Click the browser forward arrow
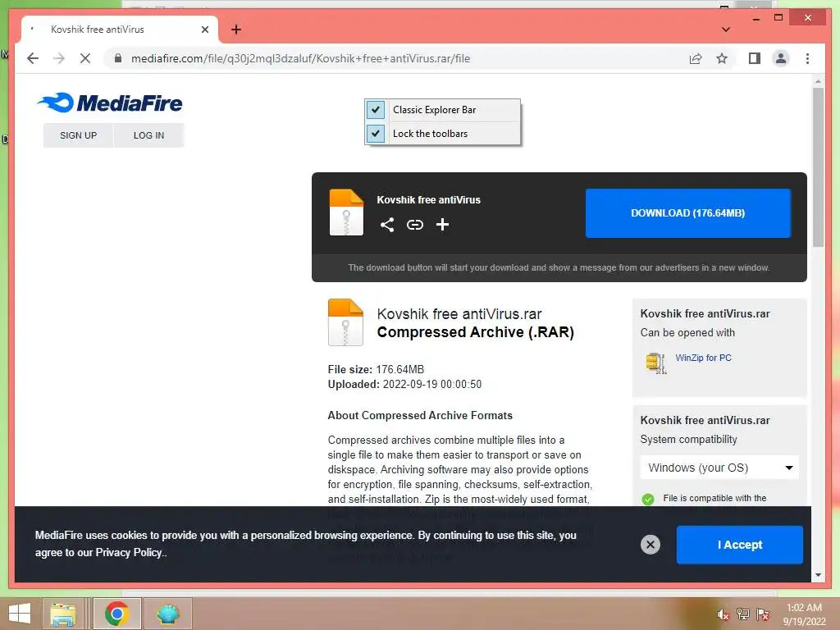Image resolution: width=840 pixels, height=630 pixels. (59, 58)
